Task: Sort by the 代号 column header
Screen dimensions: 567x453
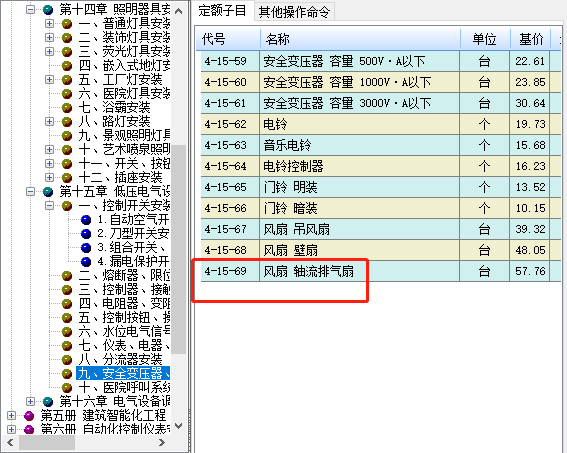Action: point(228,39)
